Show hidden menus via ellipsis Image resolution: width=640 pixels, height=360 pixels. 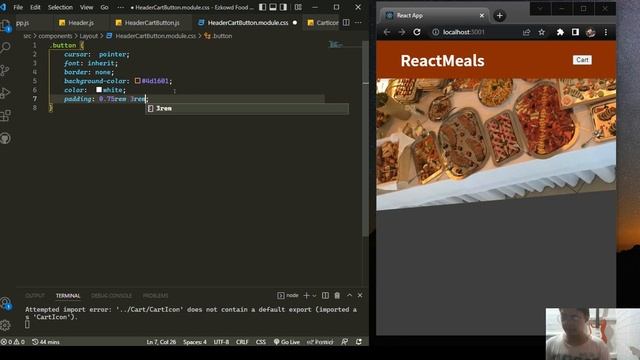(x=120, y=7)
